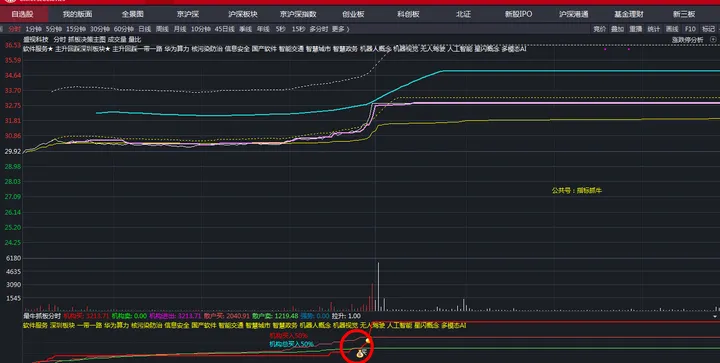Switch to 周线 chart
720x363 pixels.
click(x=162, y=29)
